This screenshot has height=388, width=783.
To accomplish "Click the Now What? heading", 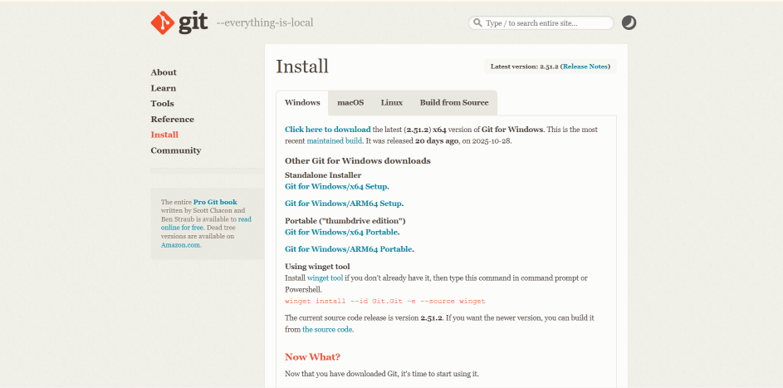I will click(x=313, y=357).
